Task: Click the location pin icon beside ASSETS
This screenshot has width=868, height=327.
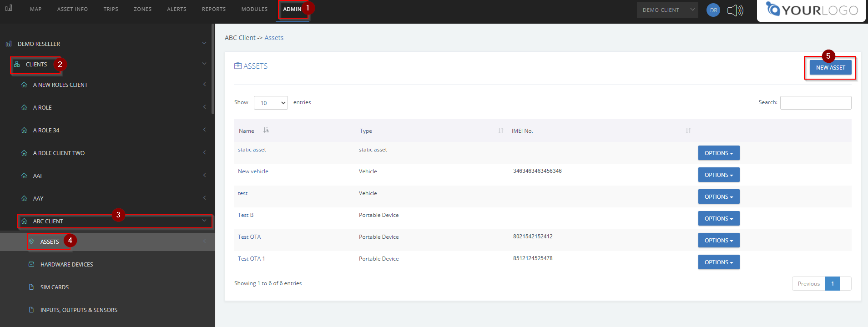Action: (x=31, y=241)
